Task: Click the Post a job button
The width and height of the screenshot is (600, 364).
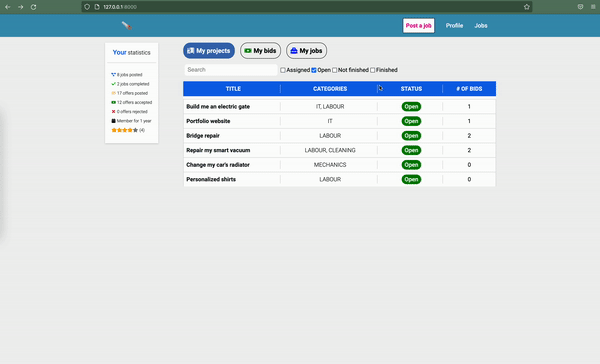Action: coord(419,26)
